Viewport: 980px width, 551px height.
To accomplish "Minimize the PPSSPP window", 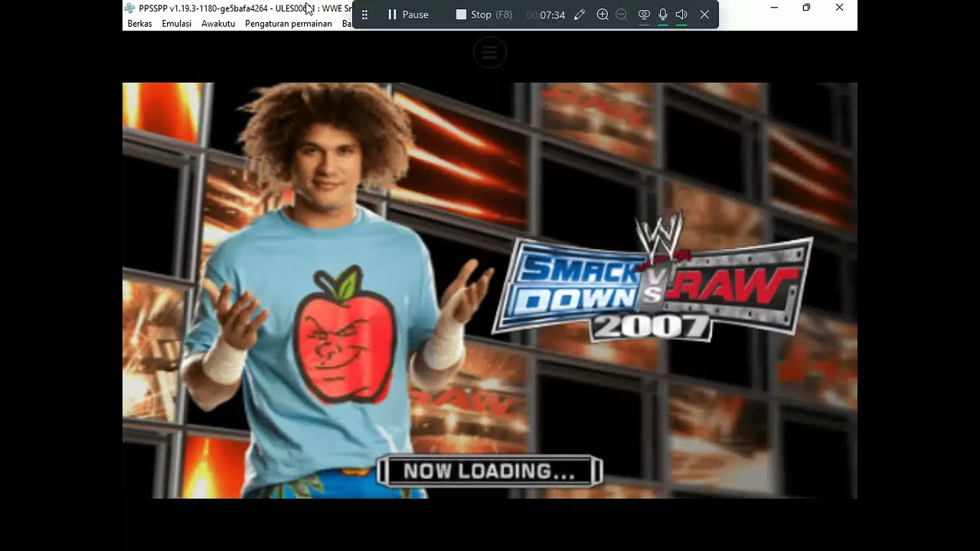I will tap(774, 8).
